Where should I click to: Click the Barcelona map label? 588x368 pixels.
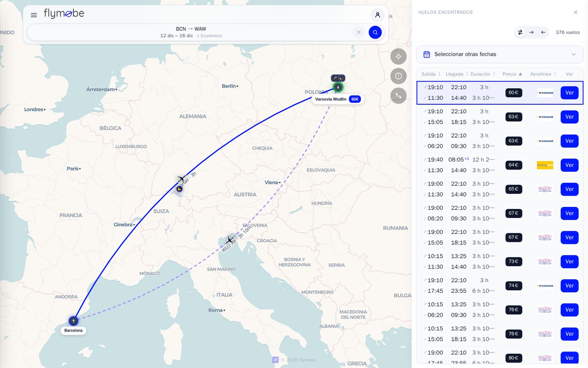73,331
